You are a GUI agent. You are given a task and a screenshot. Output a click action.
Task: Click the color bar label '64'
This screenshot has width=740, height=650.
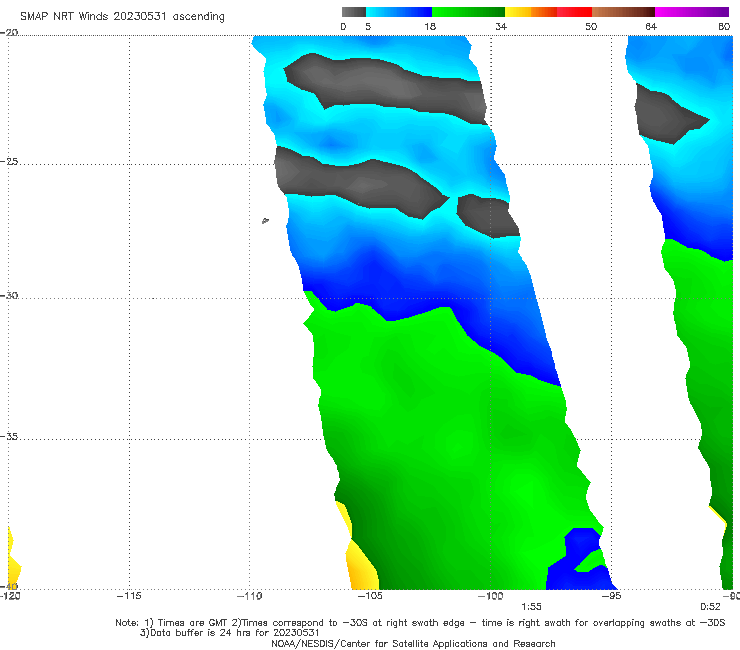[x=651, y=27]
